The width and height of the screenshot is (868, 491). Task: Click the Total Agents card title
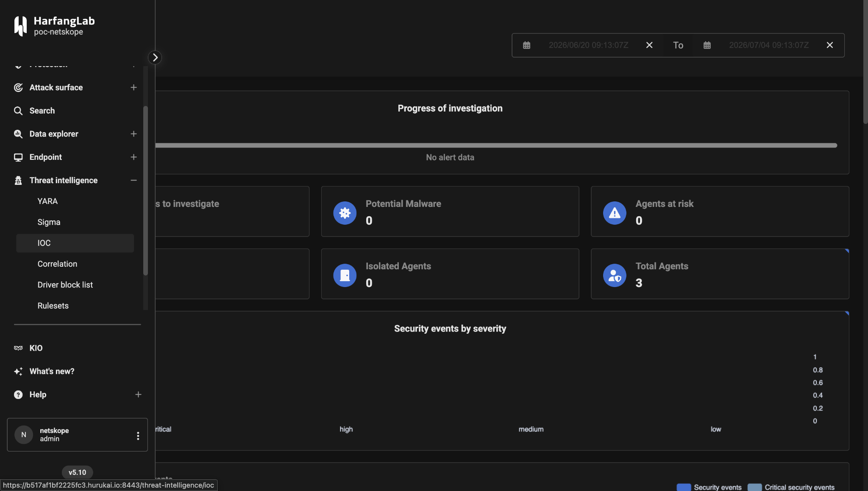pyautogui.click(x=662, y=266)
